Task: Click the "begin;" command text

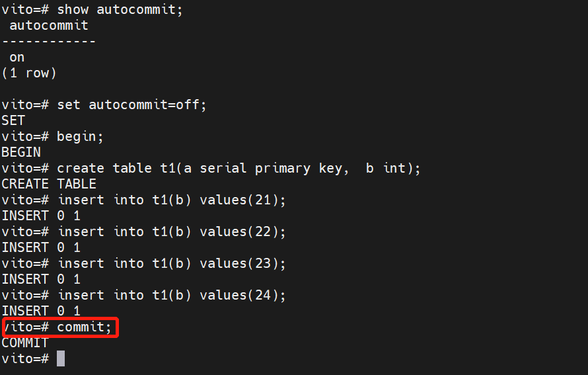Action: coord(80,136)
